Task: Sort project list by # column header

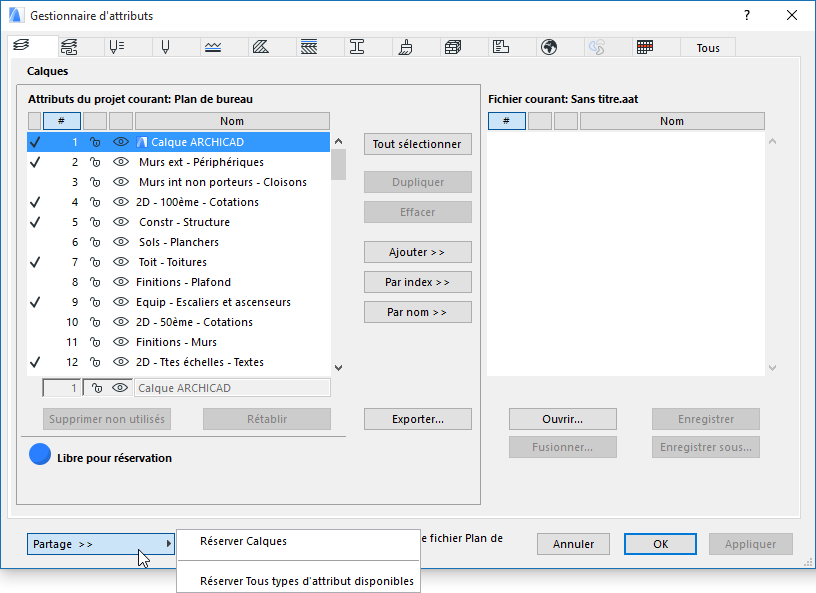Action: [62, 121]
